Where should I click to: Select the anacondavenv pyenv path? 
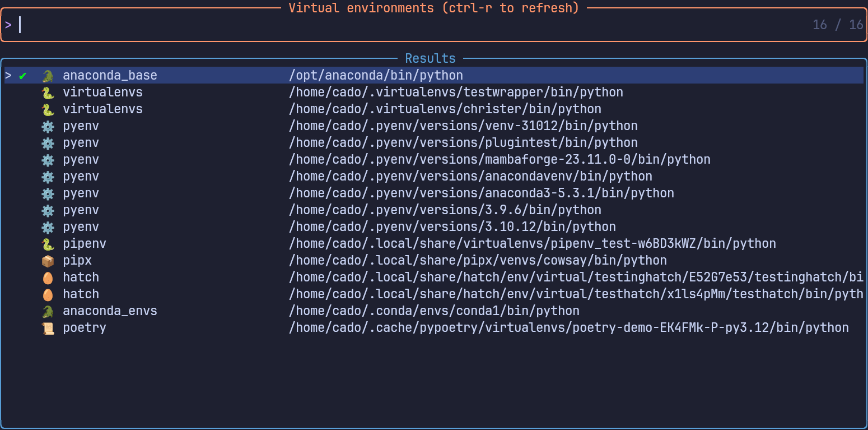pyautogui.click(x=470, y=177)
